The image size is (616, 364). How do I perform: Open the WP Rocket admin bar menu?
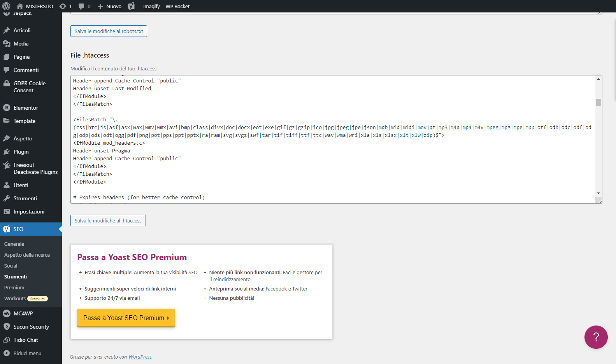pyautogui.click(x=177, y=6)
